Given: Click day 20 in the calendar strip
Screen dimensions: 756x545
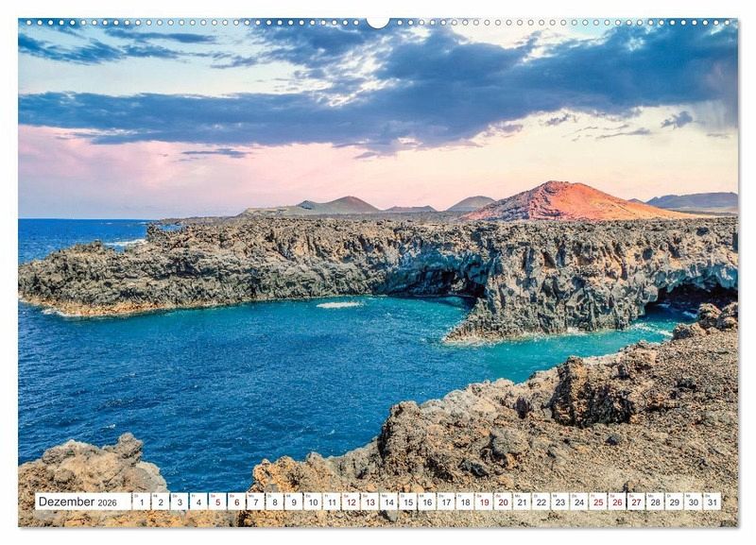Looking at the screenshot, I should (503, 502).
